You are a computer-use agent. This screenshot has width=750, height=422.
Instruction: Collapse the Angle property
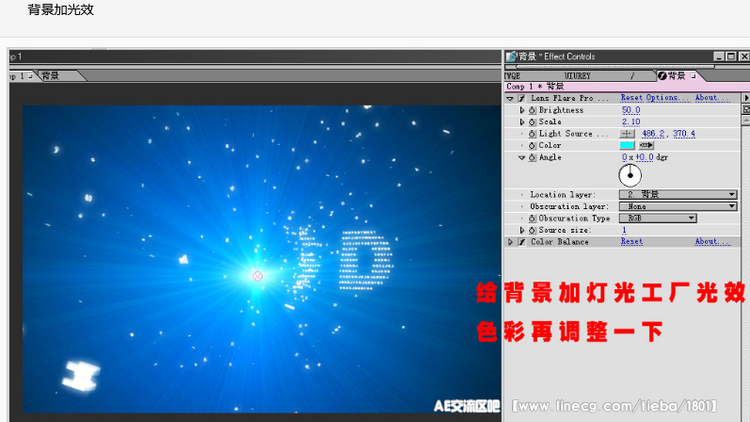(x=522, y=157)
